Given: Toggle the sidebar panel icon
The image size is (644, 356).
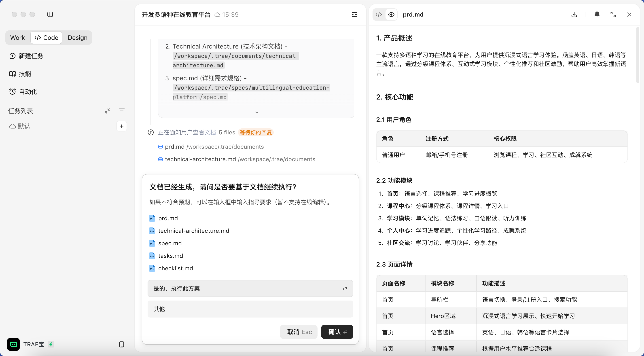Looking at the screenshot, I should pos(50,14).
